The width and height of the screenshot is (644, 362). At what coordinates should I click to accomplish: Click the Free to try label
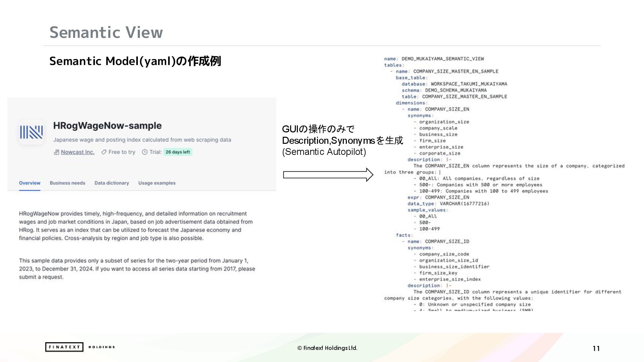pos(122,152)
